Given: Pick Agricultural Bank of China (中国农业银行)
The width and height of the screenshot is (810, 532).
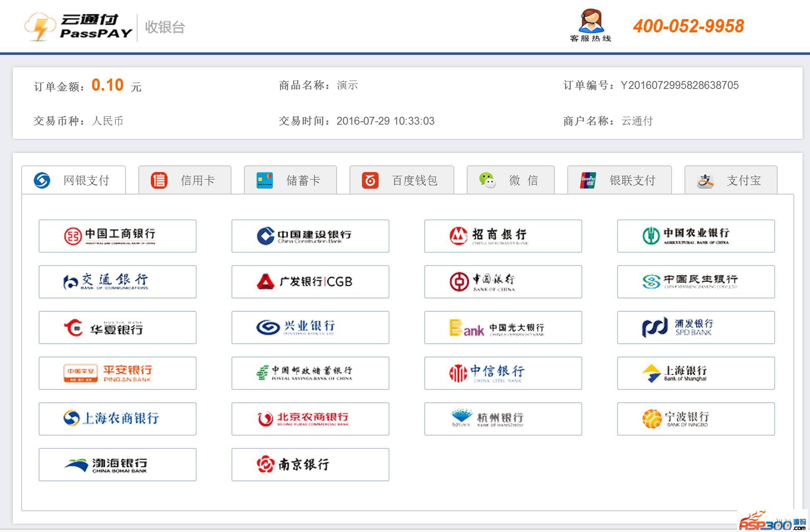Looking at the screenshot, I should coord(696,236).
